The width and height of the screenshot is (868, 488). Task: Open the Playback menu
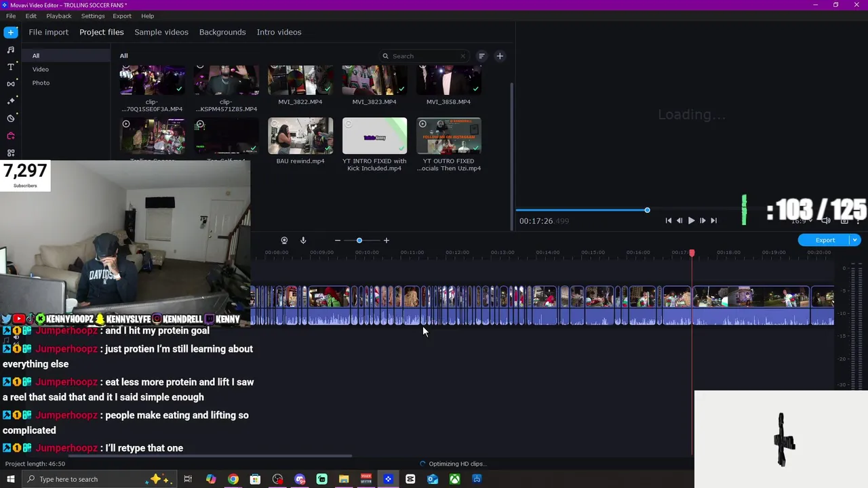pyautogui.click(x=59, y=16)
